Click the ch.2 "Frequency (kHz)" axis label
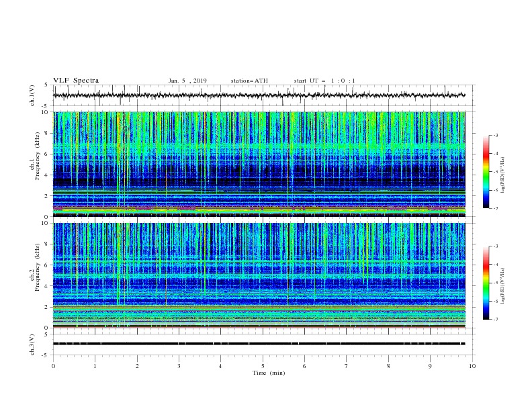Viewport: 532px width, 411px height. pos(37,267)
